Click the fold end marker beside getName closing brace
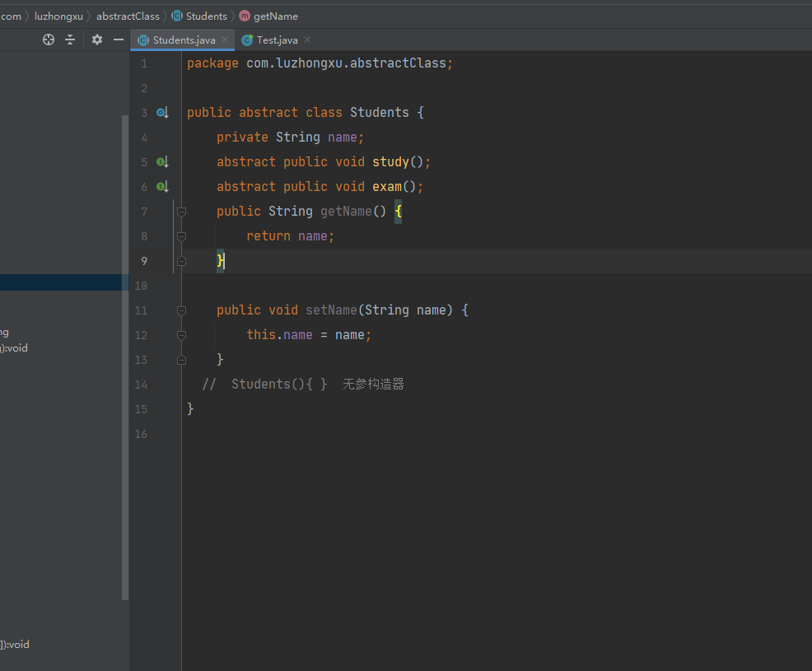 coord(181,261)
